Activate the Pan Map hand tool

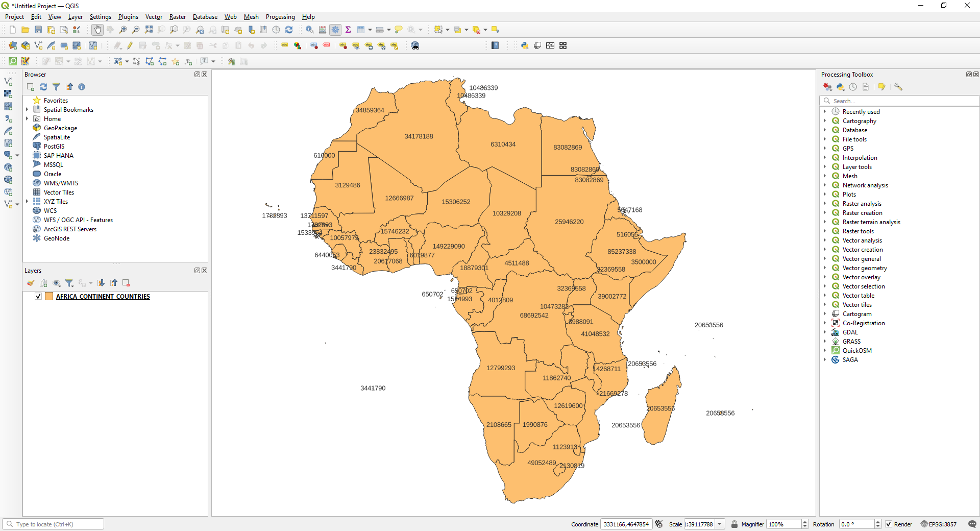pyautogui.click(x=97, y=30)
